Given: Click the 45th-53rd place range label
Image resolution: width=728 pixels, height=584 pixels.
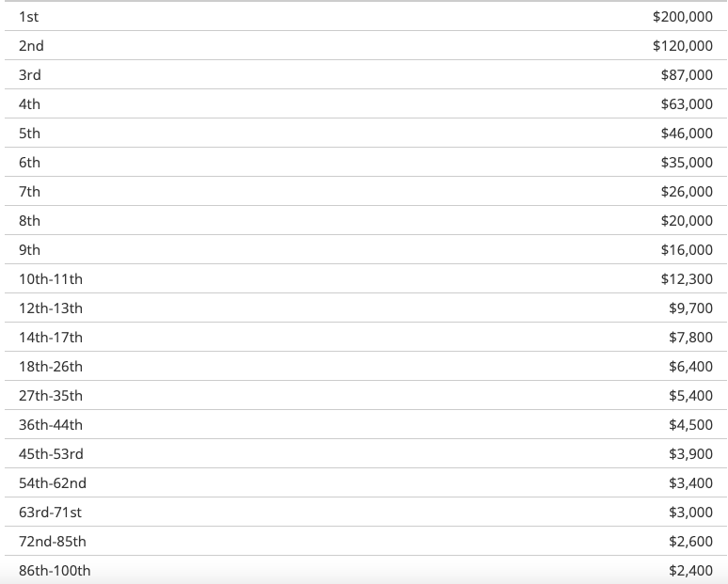Looking at the screenshot, I should coord(51,454).
